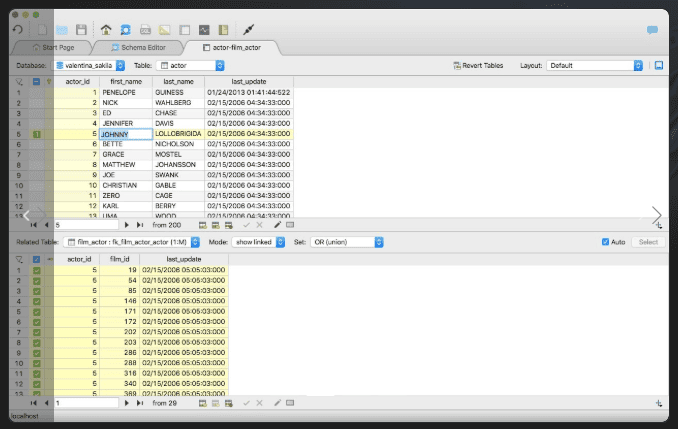Uncheck the row checkbox for film_id 316
Image resolution: width=678 pixels, height=429 pixels.
coord(37,374)
